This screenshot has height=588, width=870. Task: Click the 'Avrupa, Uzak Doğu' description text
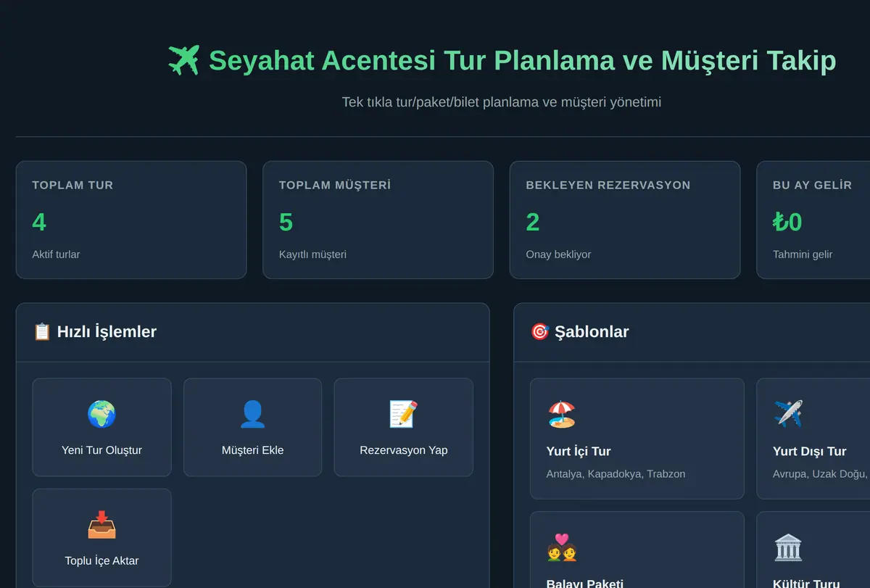tap(819, 474)
